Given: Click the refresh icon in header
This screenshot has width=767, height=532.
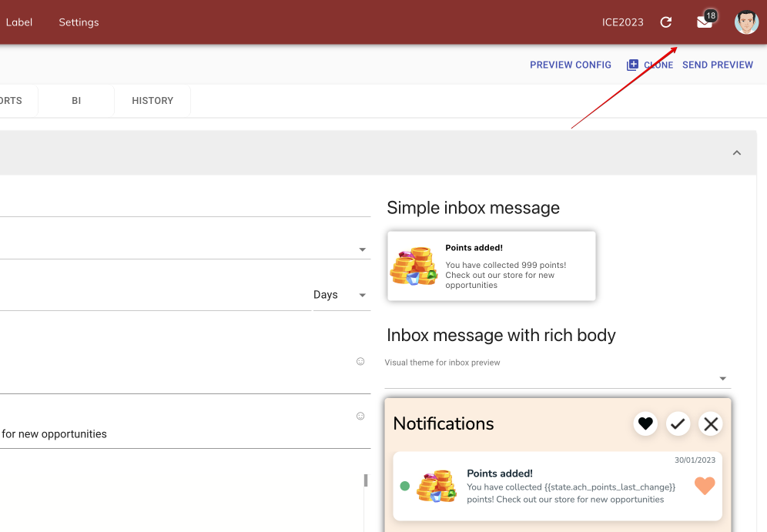Looking at the screenshot, I should click(x=666, y=22).
